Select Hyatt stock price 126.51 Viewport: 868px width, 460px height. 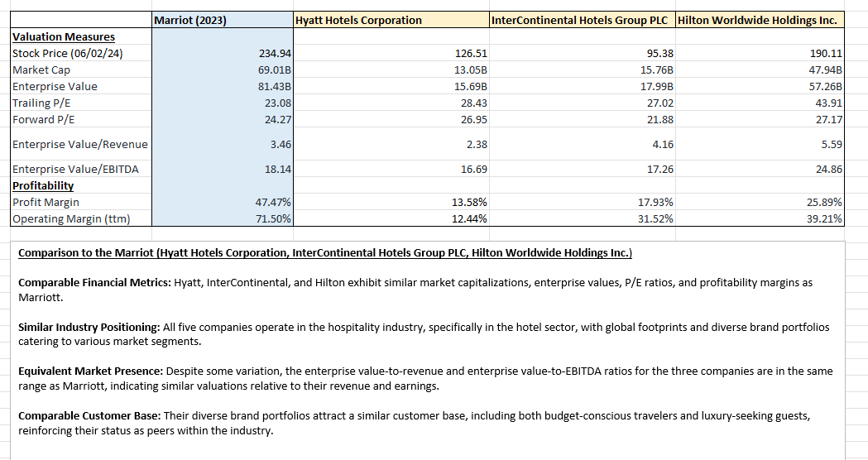[391, 53]
